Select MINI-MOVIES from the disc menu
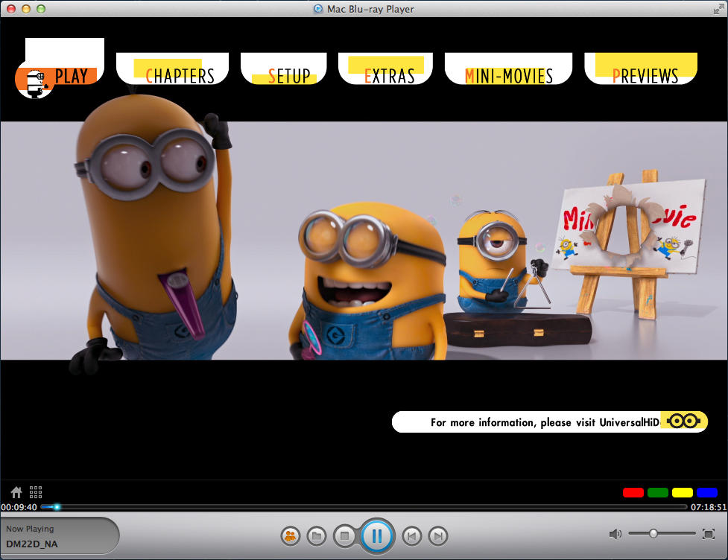 508,76
